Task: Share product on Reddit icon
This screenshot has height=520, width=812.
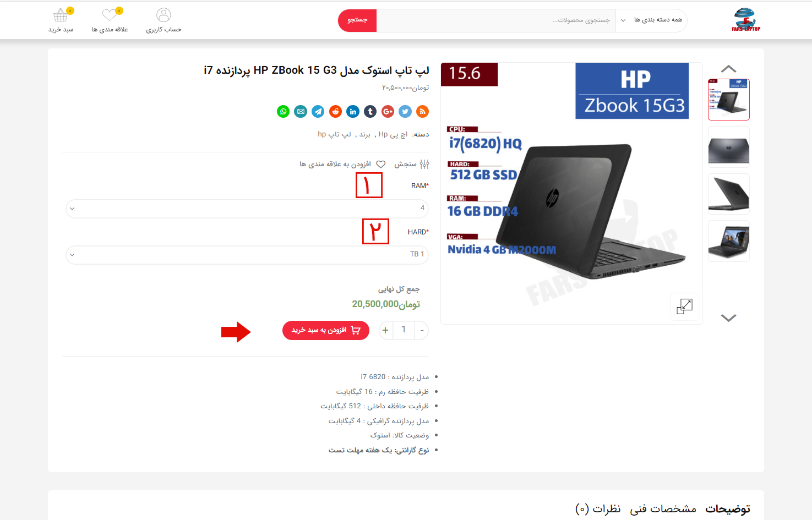Action: 335,112
